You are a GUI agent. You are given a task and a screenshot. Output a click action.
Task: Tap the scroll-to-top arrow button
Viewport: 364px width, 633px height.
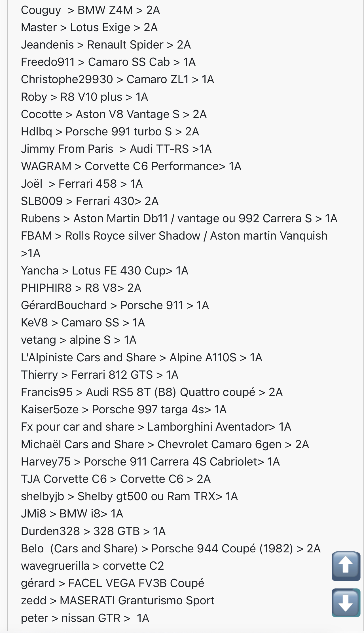click(x=346, y=565)
